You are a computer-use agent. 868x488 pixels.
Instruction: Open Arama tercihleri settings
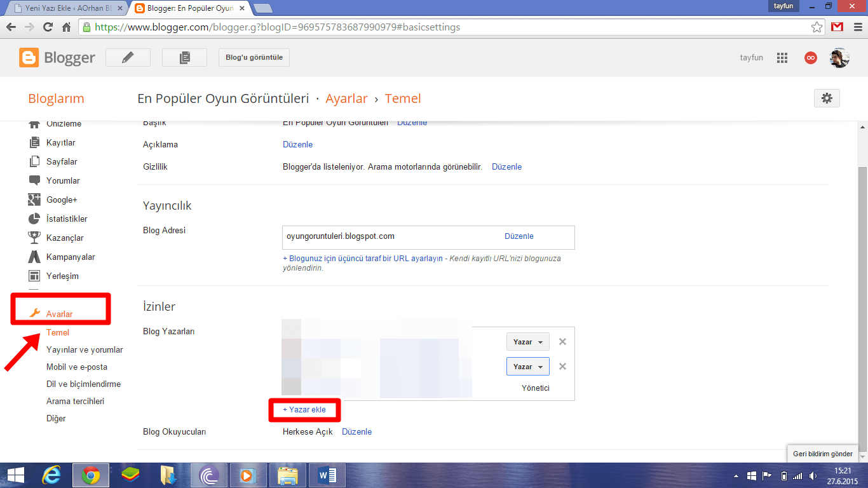click(x=75, y=402)
